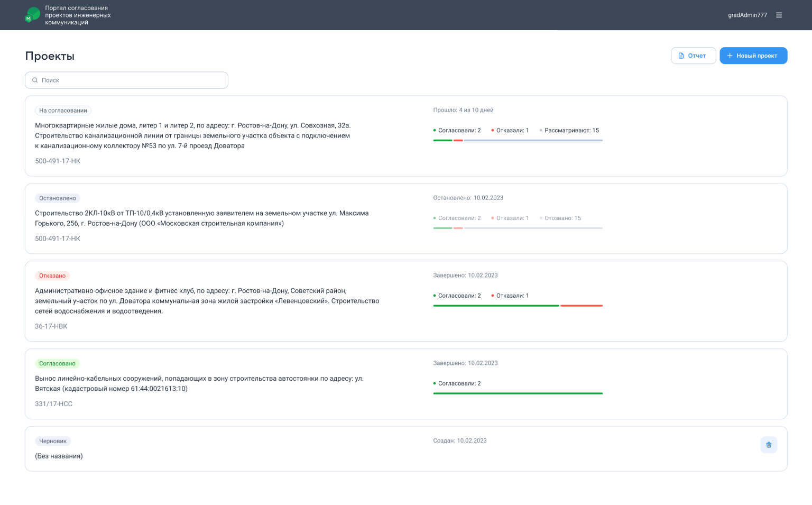Viewport: 812px width, 505px height.
Task: Click Отозвано: 15 label
Action: click(560, 218)
